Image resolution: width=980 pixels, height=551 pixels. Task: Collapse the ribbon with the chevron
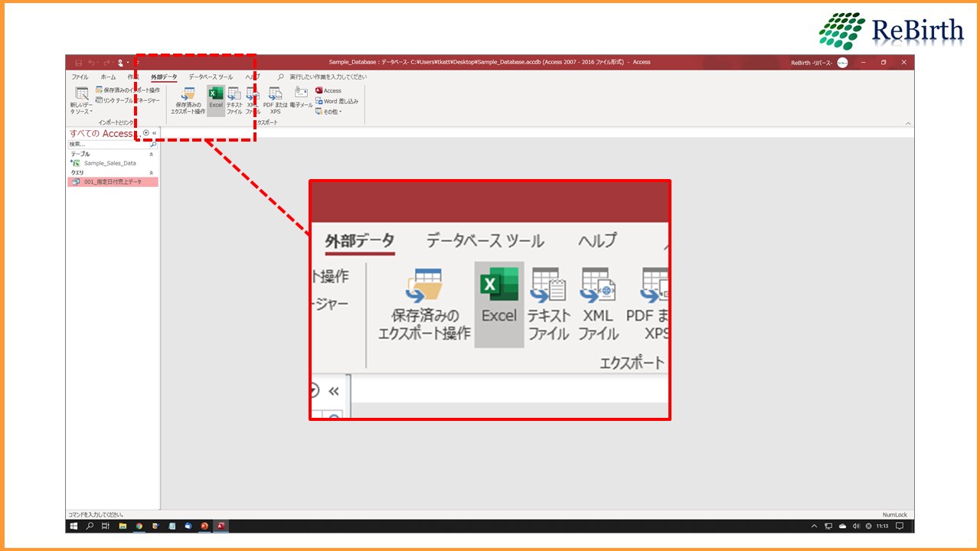pos(908,123)
